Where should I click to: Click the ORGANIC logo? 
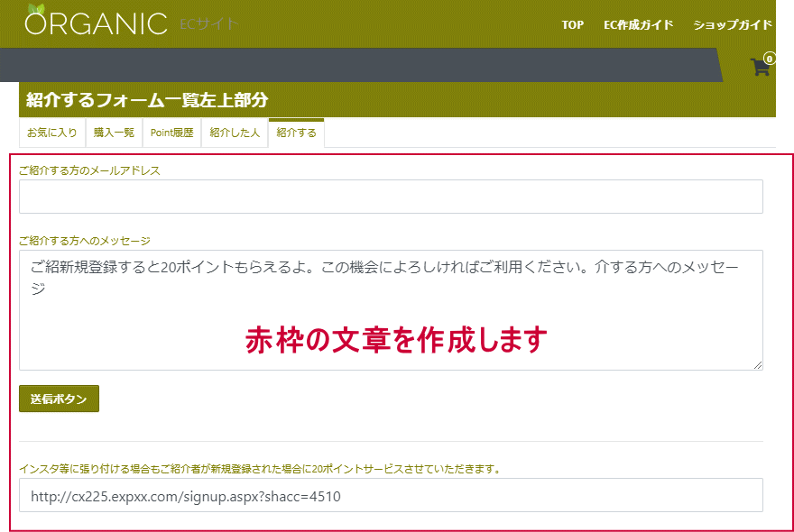click(96, 21)
